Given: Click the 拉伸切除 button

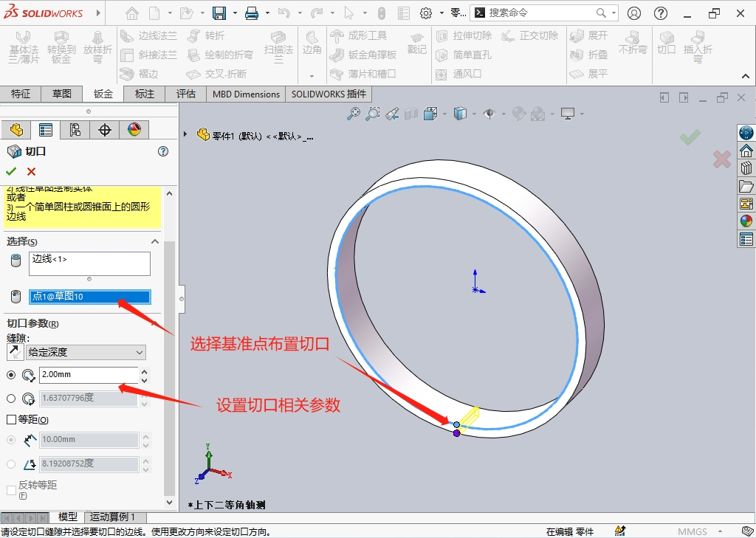Looking at the screenshot, I should (x=464, y=35).
